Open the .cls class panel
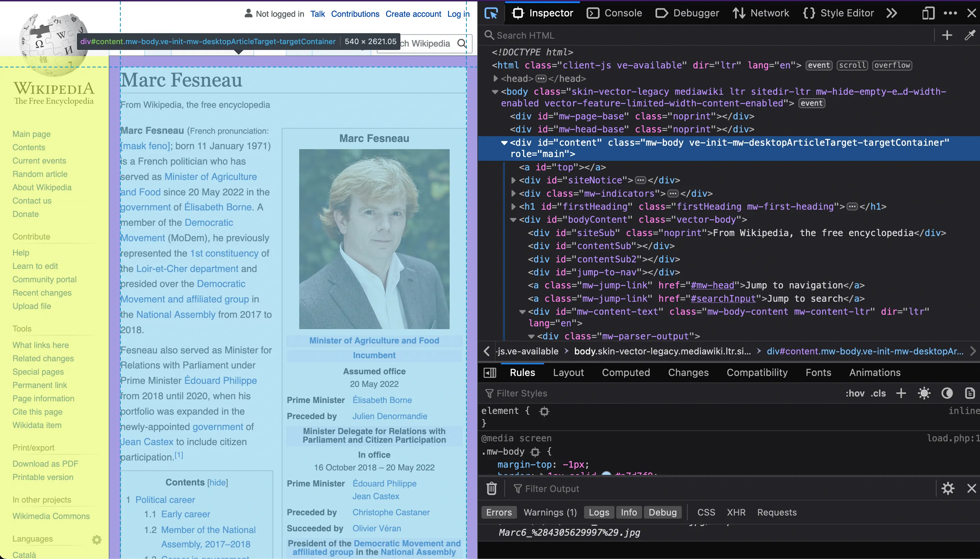Viewport: 980px width, 559px height. tap(879, 393)
